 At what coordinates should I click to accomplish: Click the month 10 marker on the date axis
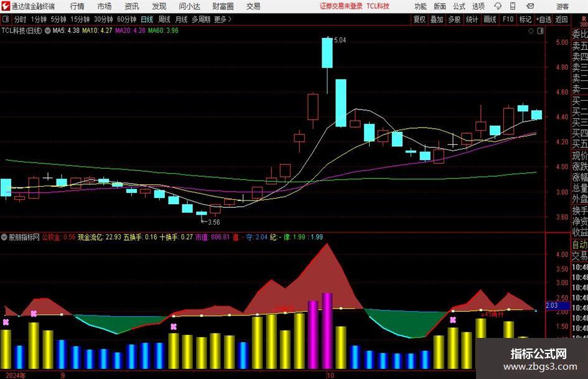point(330,375)
